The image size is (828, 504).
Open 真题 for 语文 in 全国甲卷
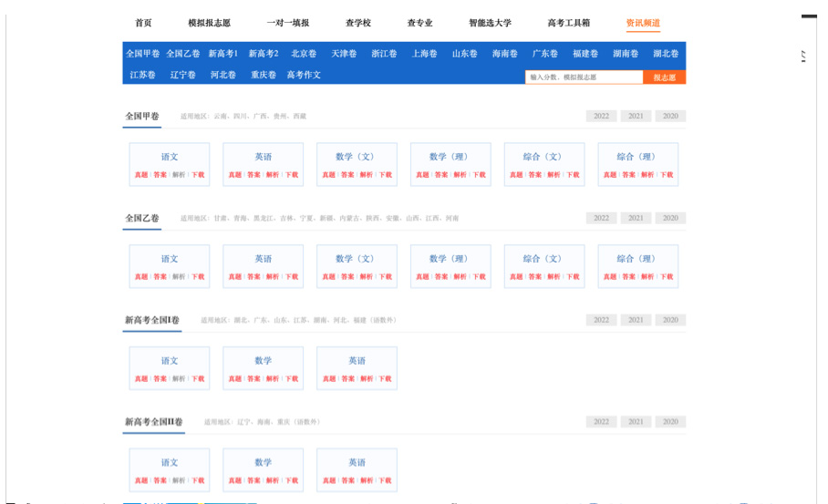point(140,175)
